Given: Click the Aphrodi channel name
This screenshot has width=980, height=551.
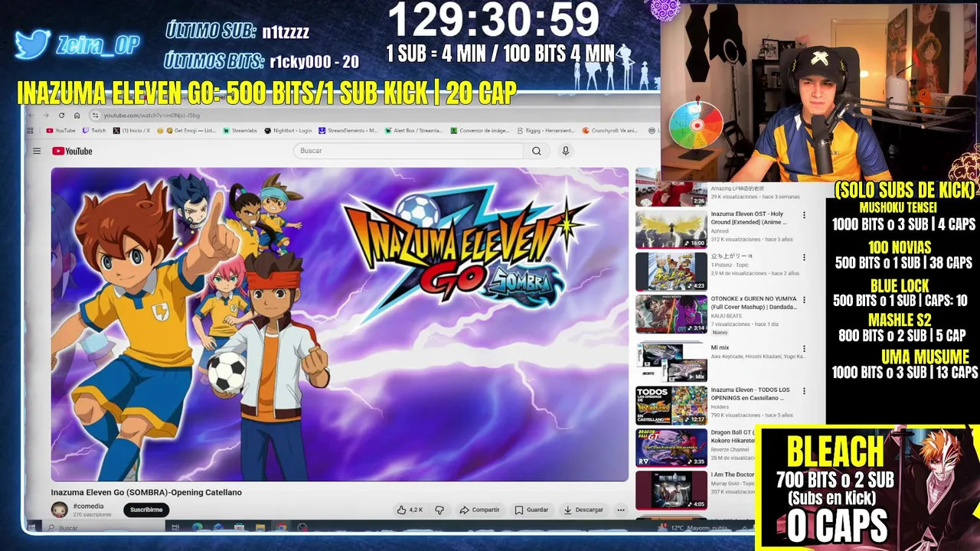Looking at the screenshot, I should [720, 230].
